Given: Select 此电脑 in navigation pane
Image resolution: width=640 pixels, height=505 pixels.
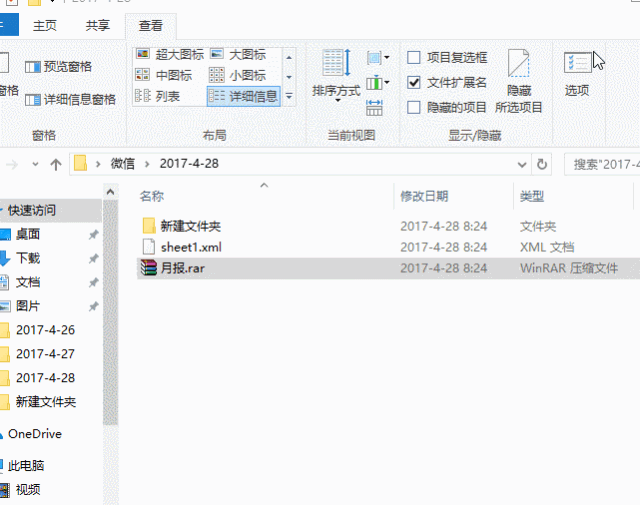Looking at the screenshot, I should point(25,466).
